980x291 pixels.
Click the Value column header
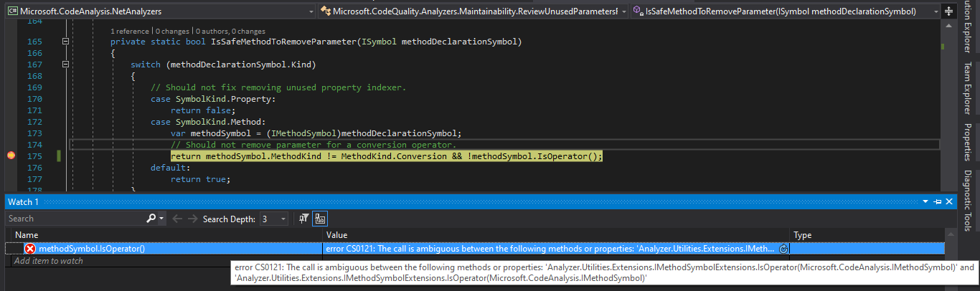[557, 235]
